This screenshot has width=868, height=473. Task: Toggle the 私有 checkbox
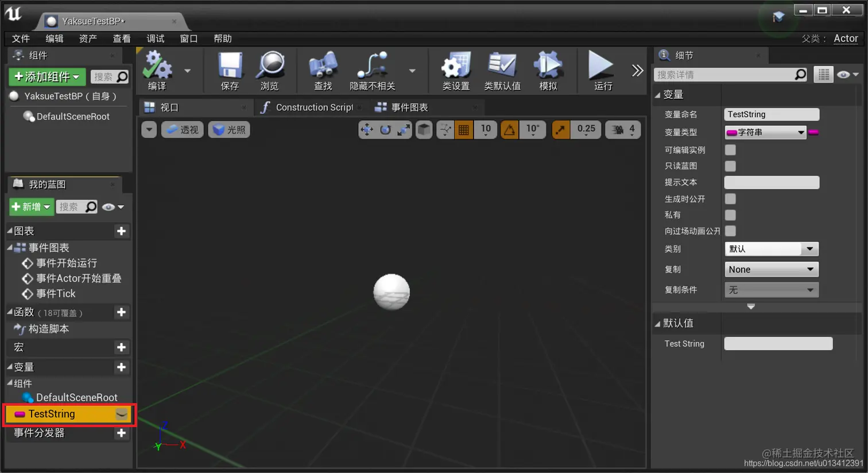[730, 215]
